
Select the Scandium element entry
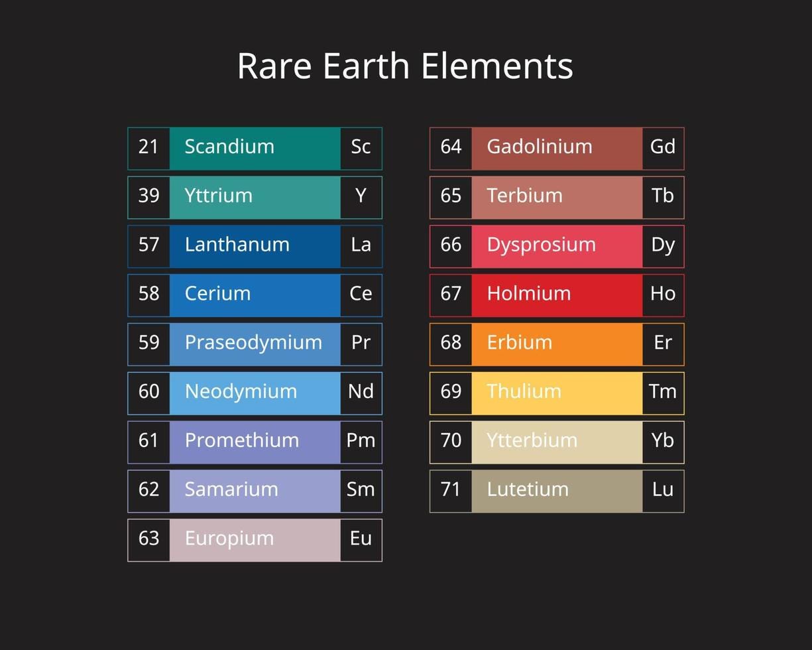[x=255, y=148]
